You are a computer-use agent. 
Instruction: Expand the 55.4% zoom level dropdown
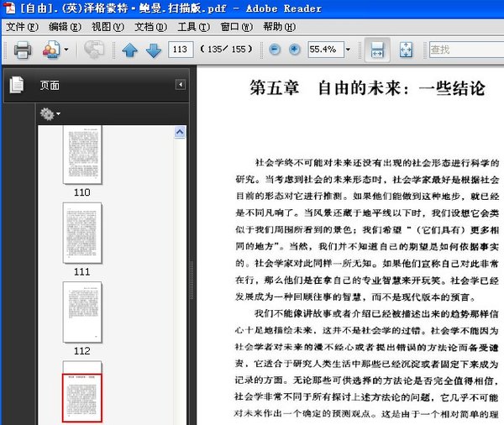348,50
